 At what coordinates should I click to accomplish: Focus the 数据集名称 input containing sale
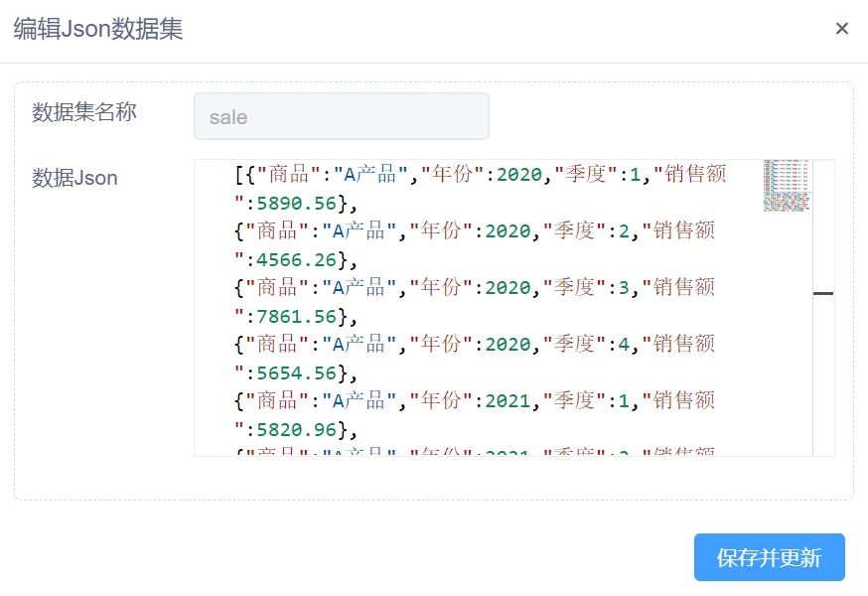(342, 116)
